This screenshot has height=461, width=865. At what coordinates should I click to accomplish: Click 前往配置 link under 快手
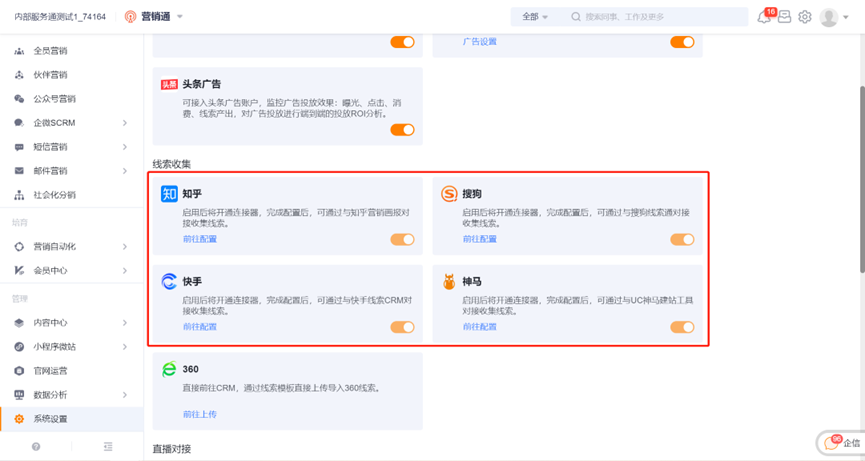pyautogui.click(x=200, y=327)
